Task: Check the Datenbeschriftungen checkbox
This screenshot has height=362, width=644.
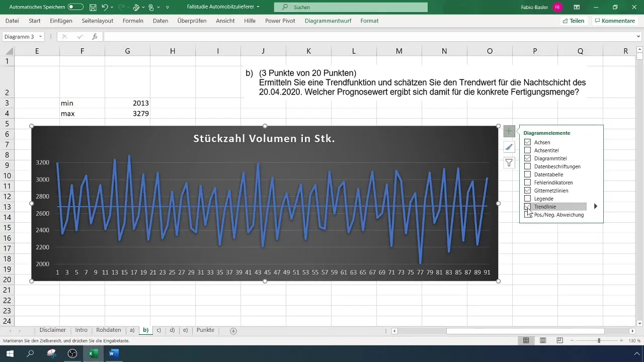Action: pyautogui.click(x=527, y=166)
